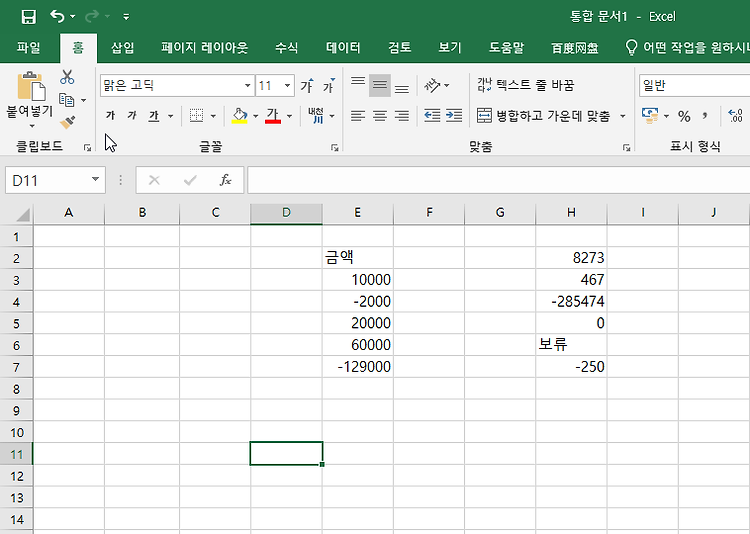
Task: Click Increase Font Size icon
Action: tap(307, 86)
